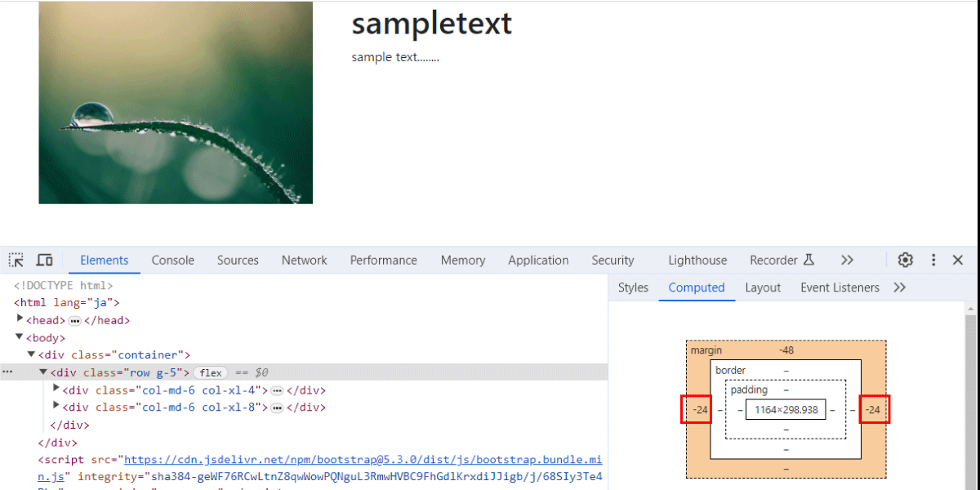Expand ellipsis of col-md-6 col-xl-8 div
Screen dimensions: 980x490
pos(277,408)
